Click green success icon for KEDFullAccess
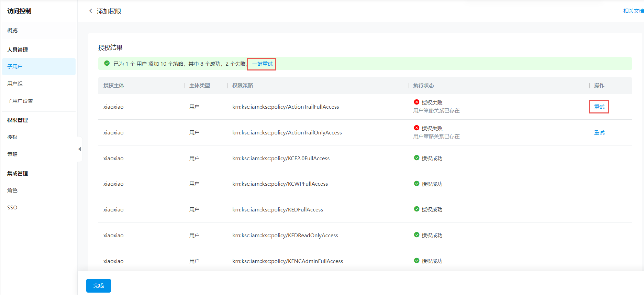The width and height of the screenshot is (644, 295). tap(417, 209)
